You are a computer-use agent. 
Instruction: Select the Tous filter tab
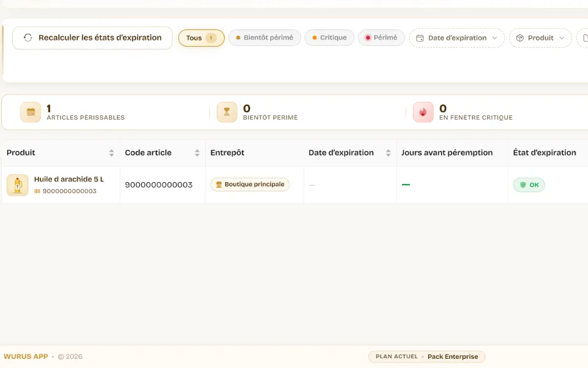pos(202,38)
